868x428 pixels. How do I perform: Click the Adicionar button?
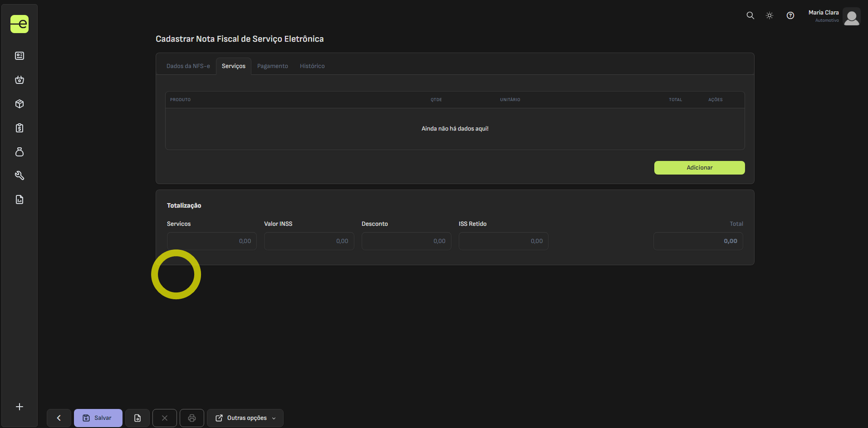[x=699, y=168]
